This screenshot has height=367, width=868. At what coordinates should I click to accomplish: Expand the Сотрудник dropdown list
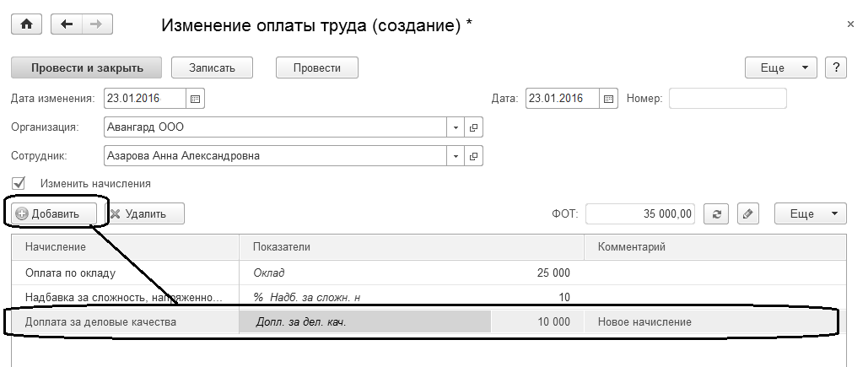(456, 156)
